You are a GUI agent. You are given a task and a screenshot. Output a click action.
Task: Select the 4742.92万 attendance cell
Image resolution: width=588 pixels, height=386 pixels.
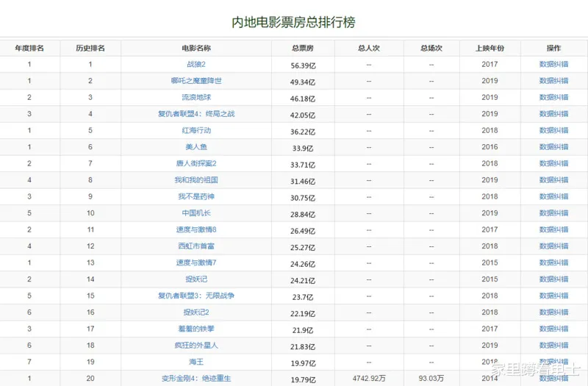click(369, 378)
